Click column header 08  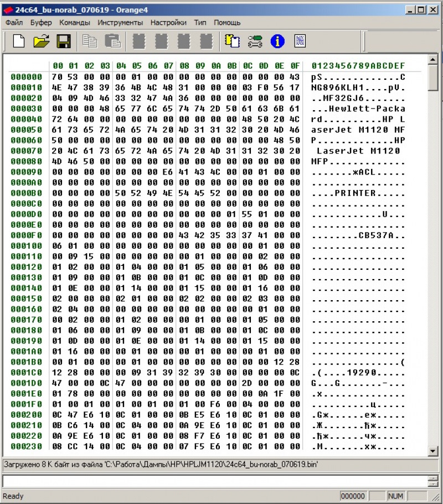coord(184,66)
